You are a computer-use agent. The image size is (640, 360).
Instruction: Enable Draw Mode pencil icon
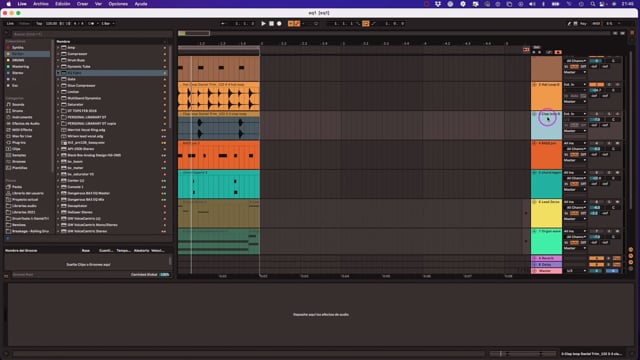569,24
